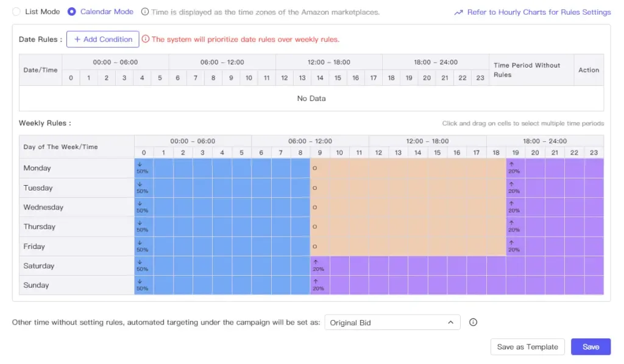Click Tuesday's up arrow 20% cell at hour 19
This screenshot has height=364, width=624.
pos(516,188)
